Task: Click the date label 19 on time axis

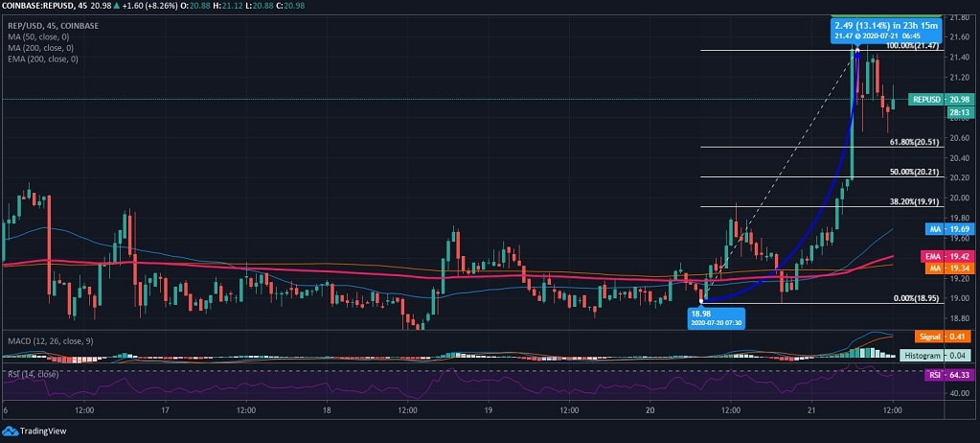Action: click(489, 411)
